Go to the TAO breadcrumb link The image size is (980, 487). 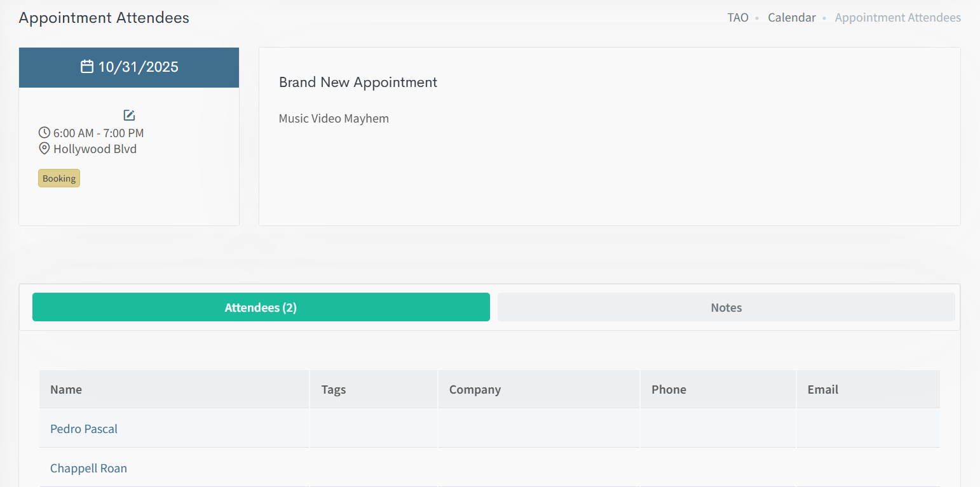738,18
